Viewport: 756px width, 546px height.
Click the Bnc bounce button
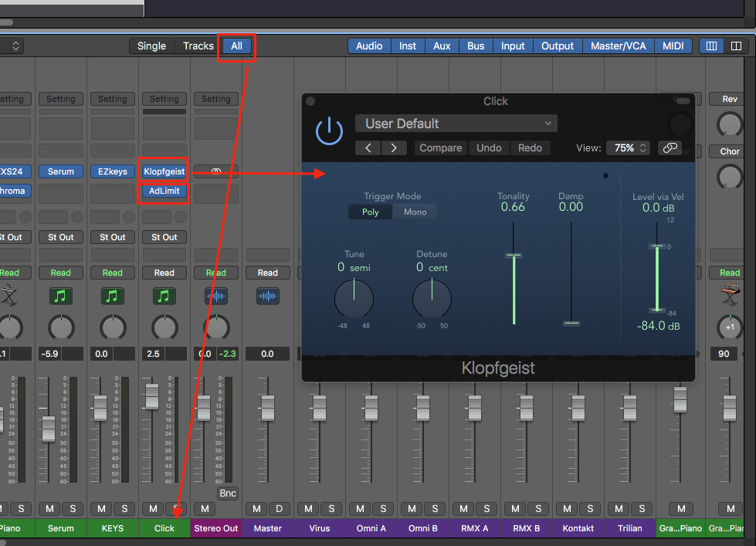pos(228,493)
